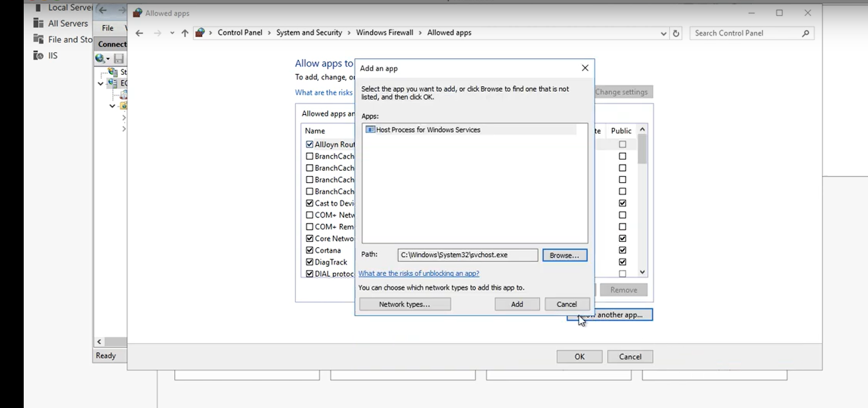Select the server node icon in IIS tree

click(112, 83)
